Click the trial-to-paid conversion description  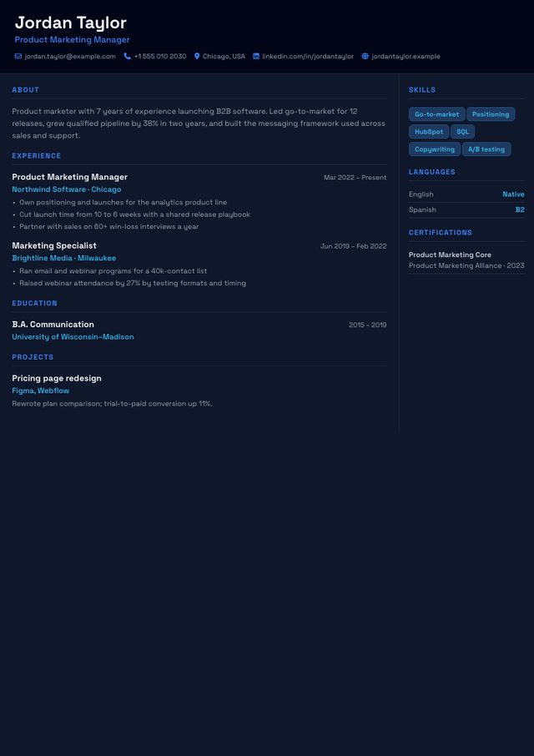113,404
